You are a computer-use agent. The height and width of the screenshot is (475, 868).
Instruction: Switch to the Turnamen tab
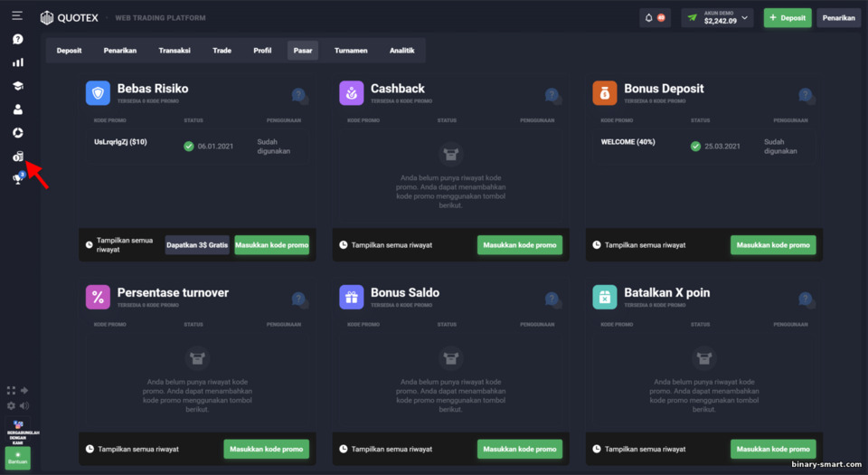coord(351,51)
